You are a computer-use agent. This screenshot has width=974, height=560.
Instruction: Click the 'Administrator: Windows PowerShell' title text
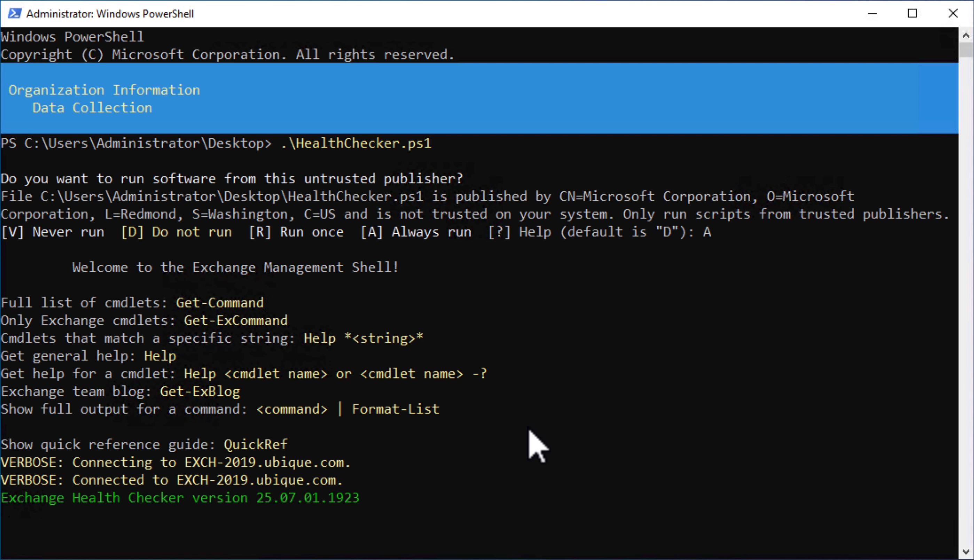click(x=110, y=14)
